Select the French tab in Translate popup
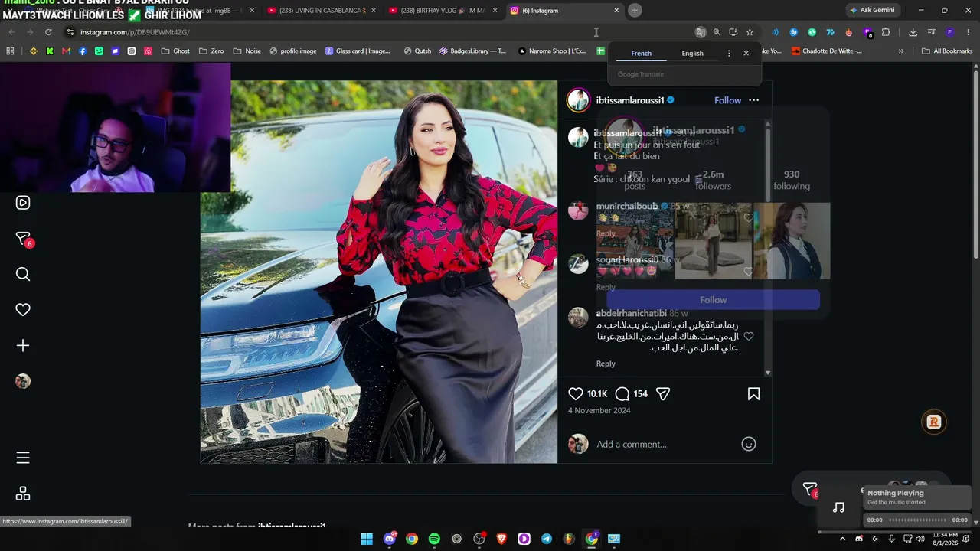Image resolution: width=980 pixels, height=551 pixels. point(642,54)
